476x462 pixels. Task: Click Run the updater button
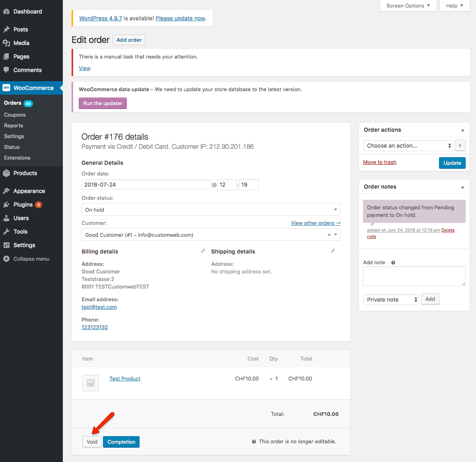tap(103, 103)
